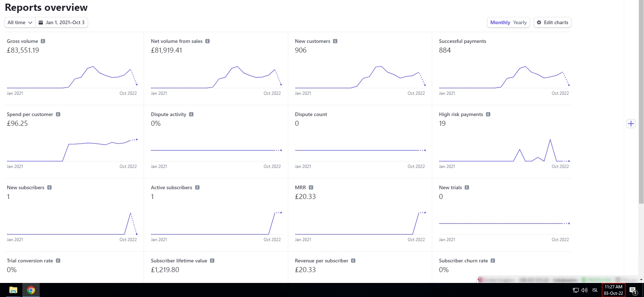Open Chrome from the taskbar
Image resolution: width=644 pixels, height=297 pixels.
point(31,290)
